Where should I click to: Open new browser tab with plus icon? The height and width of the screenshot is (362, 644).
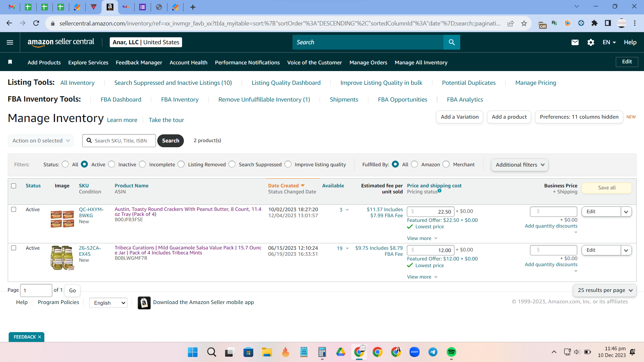click(193, 7)
